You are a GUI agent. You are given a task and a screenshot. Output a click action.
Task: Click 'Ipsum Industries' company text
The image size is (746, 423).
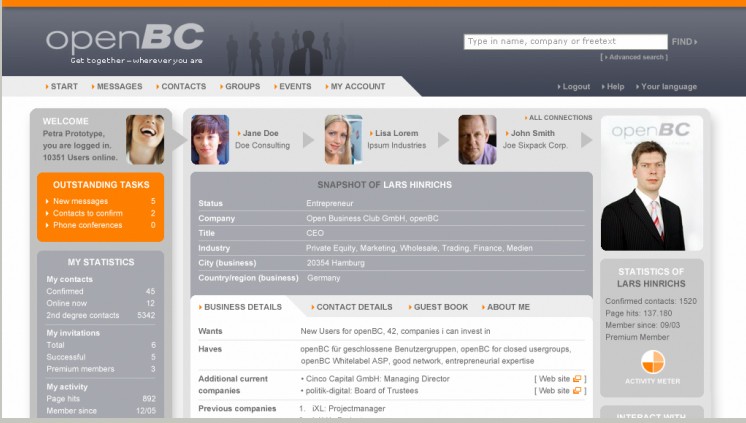[397, 145]
